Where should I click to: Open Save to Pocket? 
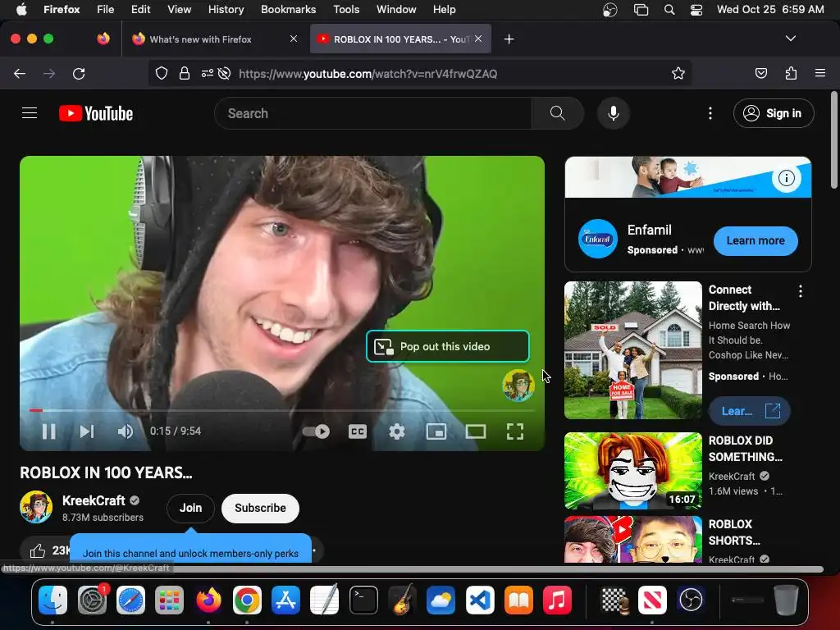point(760,73)
